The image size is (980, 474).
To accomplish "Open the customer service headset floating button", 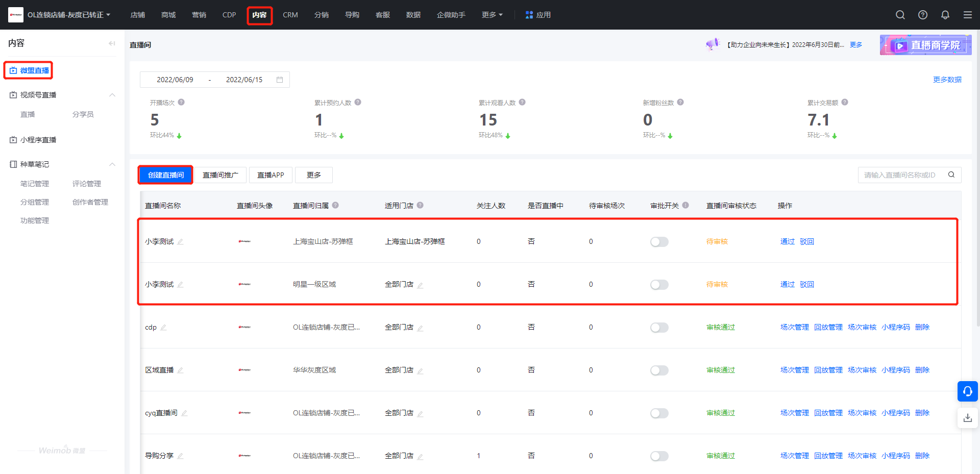I will point(968,391).
